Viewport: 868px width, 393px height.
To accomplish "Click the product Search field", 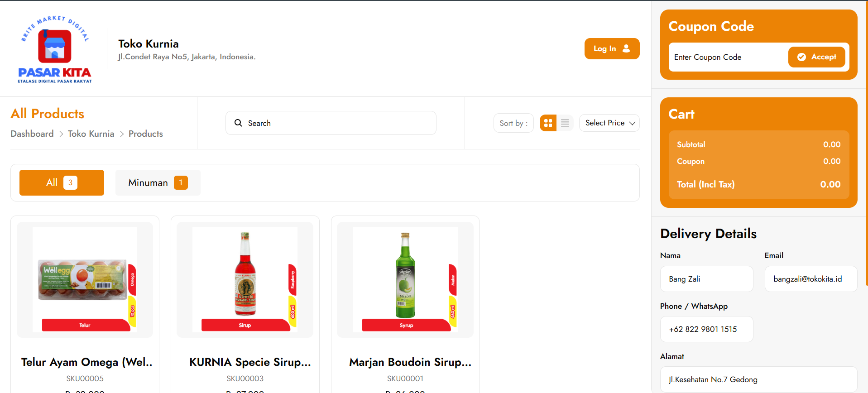I will click(331, 123).
